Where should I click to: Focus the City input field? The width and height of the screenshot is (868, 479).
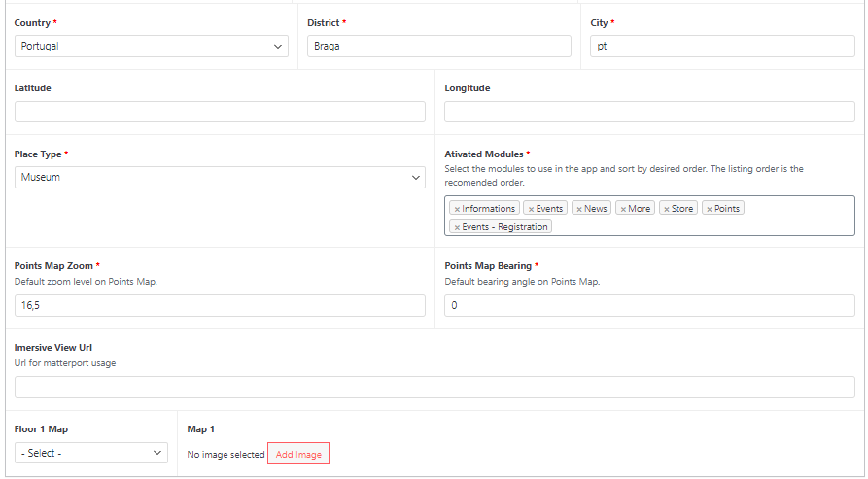click(x=722, y=47)
